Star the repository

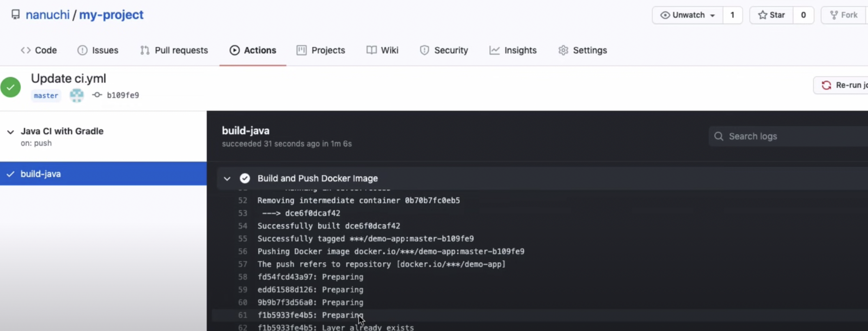click(772, 15)
